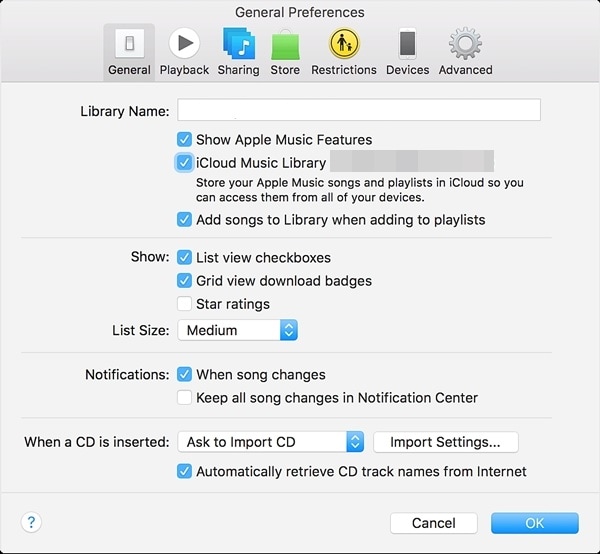
Task: Switch to the Sharing preferences
Action: (238, 52)
